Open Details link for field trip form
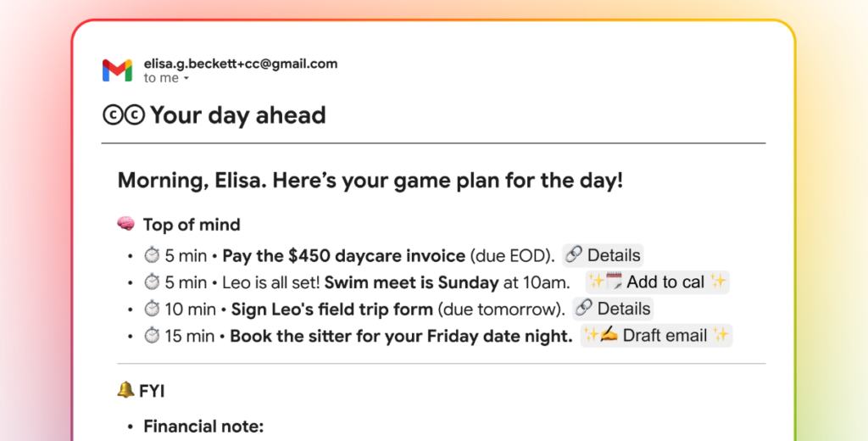The image size is (868, 441). coord(612,309)
